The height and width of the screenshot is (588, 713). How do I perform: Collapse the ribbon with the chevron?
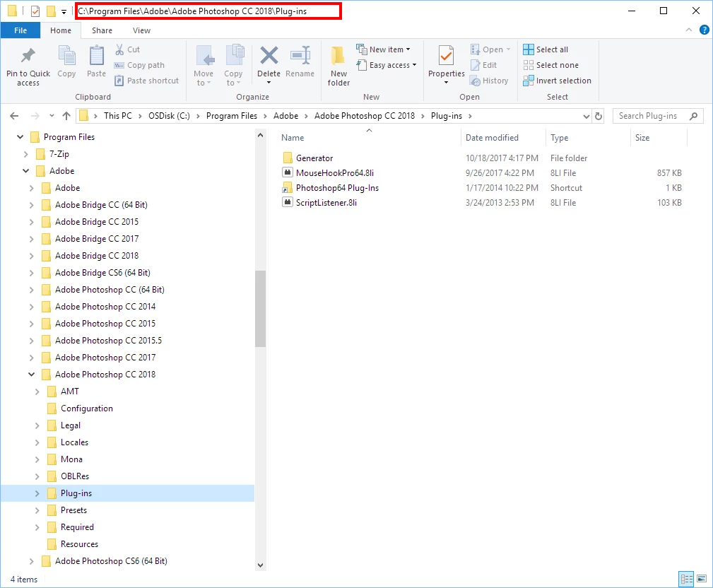coord(688,30)
